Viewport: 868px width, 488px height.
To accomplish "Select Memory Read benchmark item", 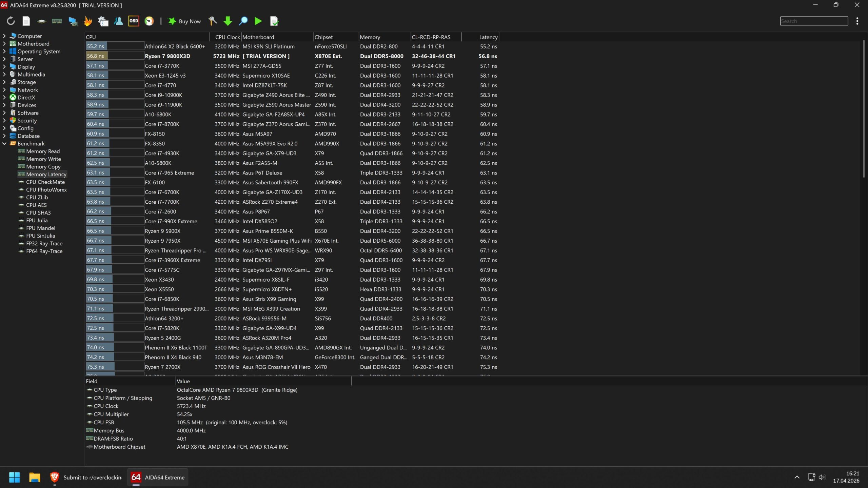I will pos(43,151).
